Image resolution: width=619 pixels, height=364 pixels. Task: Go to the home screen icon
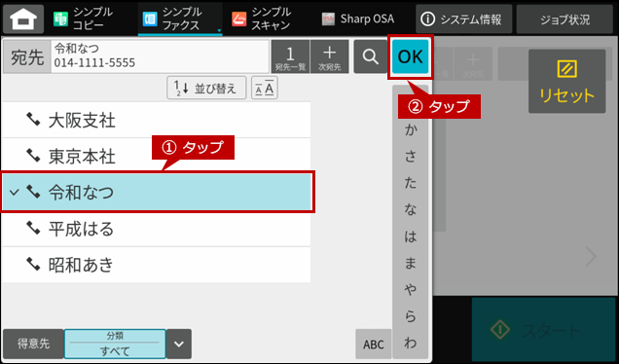click(23, 18)
